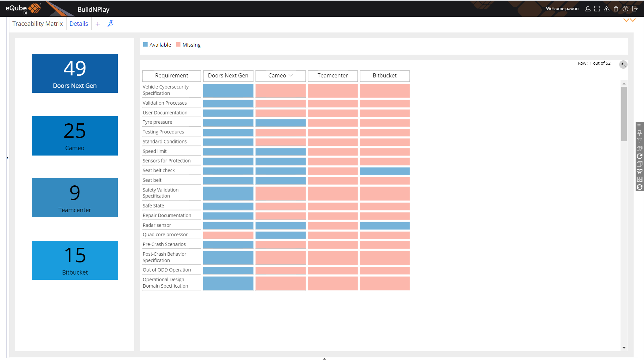Click the share/export icon in header

pos(616,9)
